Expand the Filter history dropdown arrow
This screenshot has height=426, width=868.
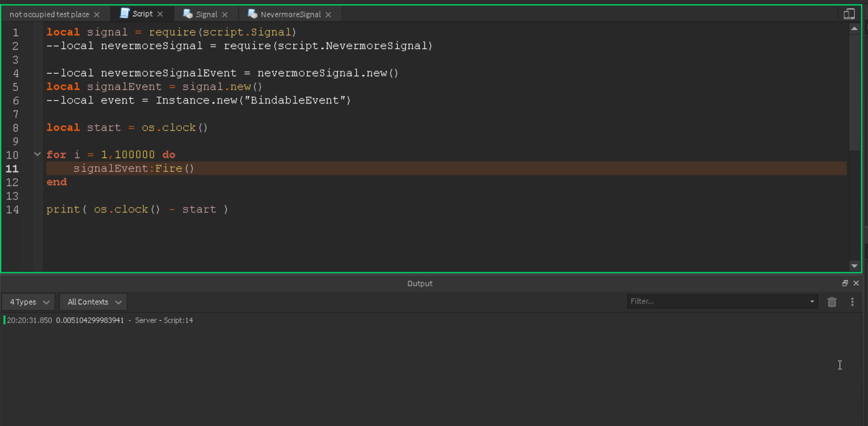pyautogui.click(x=812, y=301)
